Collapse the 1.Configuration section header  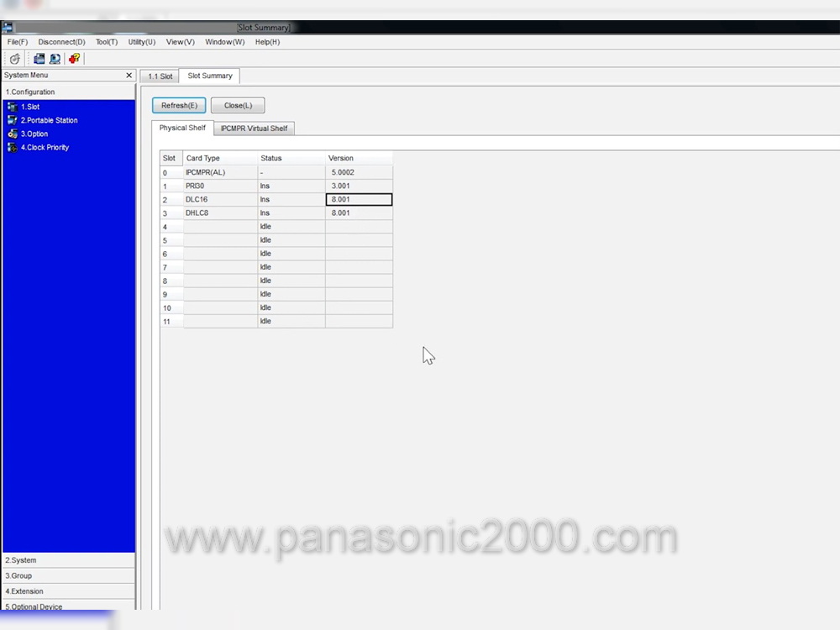(x=30, y=92)
